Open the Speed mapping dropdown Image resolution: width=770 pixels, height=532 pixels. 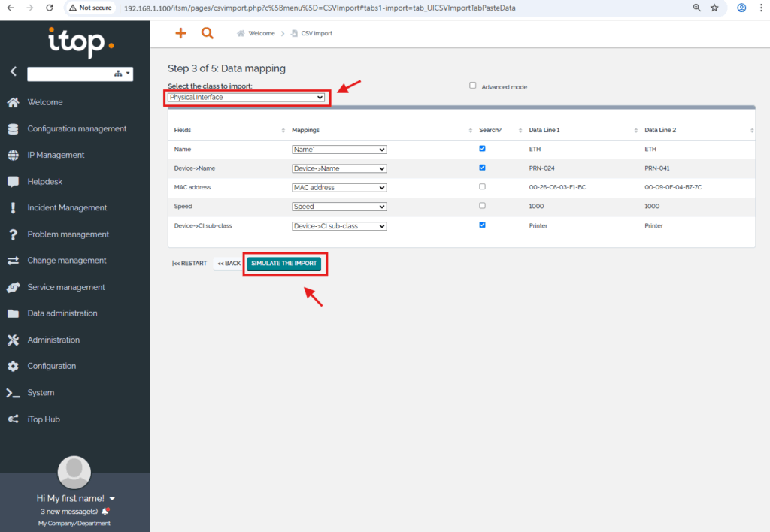pyautogui.click(x=339, y=207)
